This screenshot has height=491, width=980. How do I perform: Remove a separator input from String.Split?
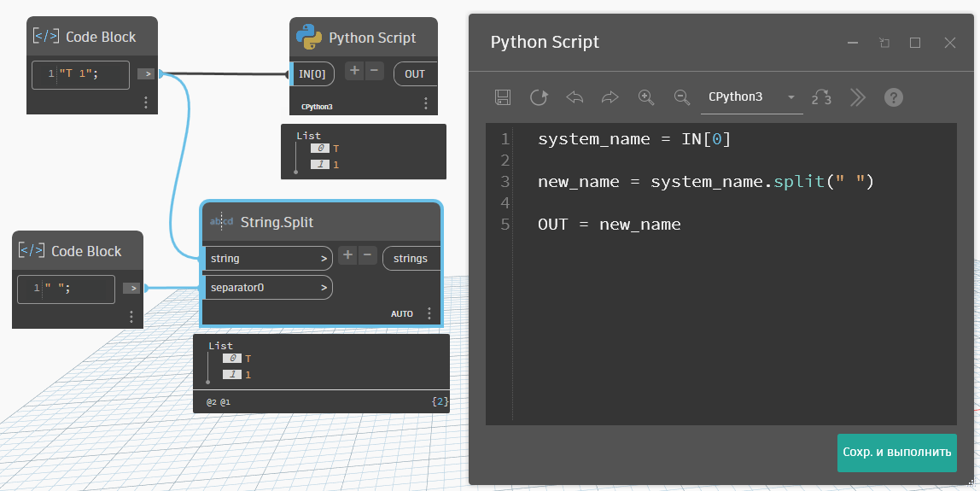pos(367,255)
